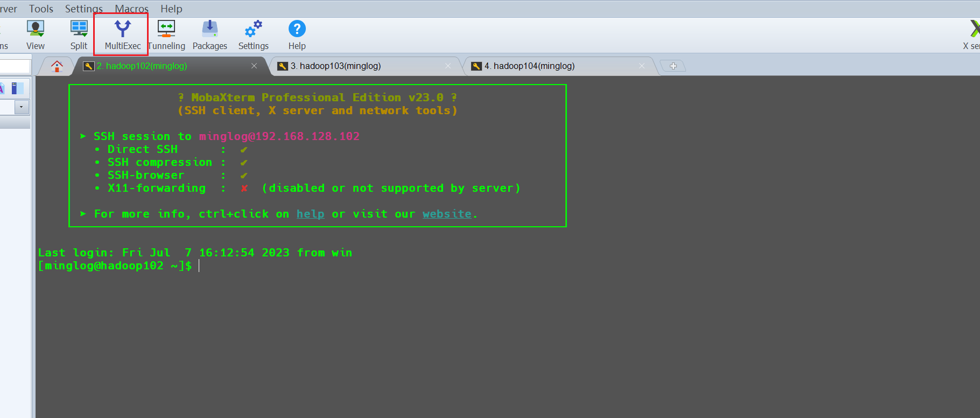Open the Help menu in menu bar
The image size is (980, 418).
click(171, 9)
